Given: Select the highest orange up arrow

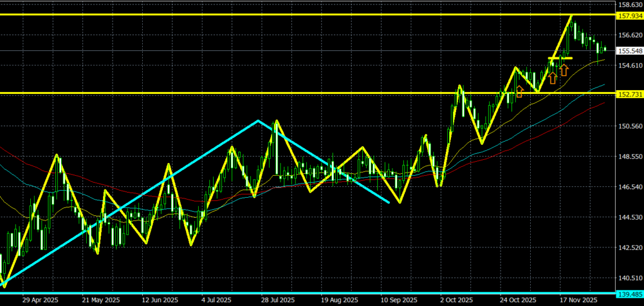Looking at the screenshot, I should coord(565,69).
